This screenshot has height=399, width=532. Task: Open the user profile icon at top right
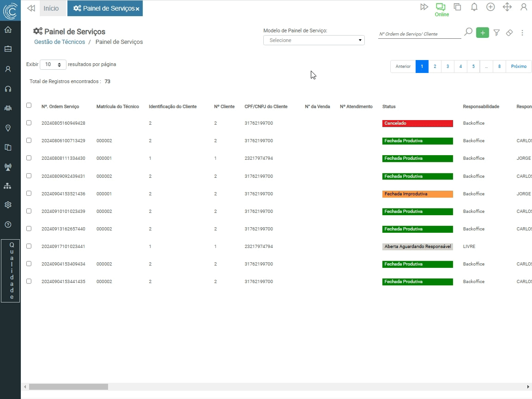[x=523, y=7]
